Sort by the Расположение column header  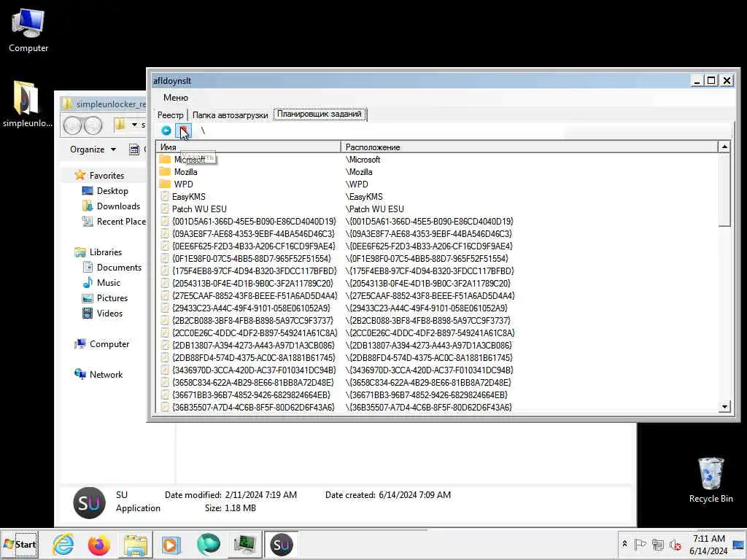tap(529, 147)
